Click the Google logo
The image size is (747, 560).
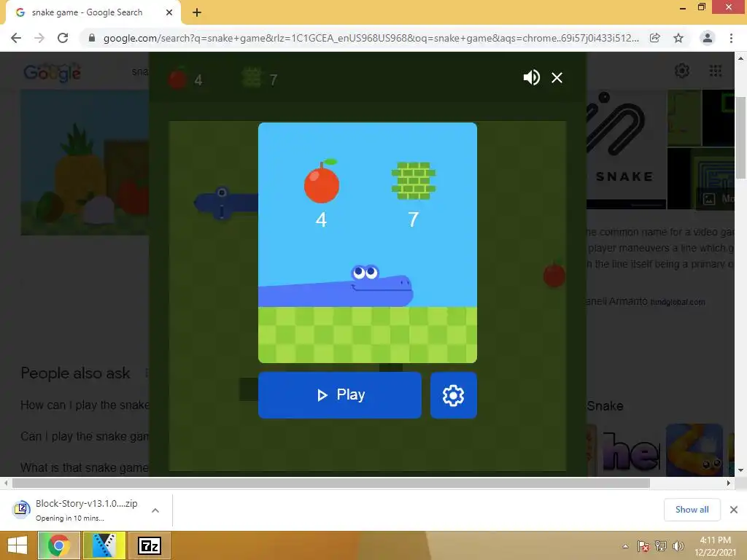pyautogui.click(x=52, y=72)
